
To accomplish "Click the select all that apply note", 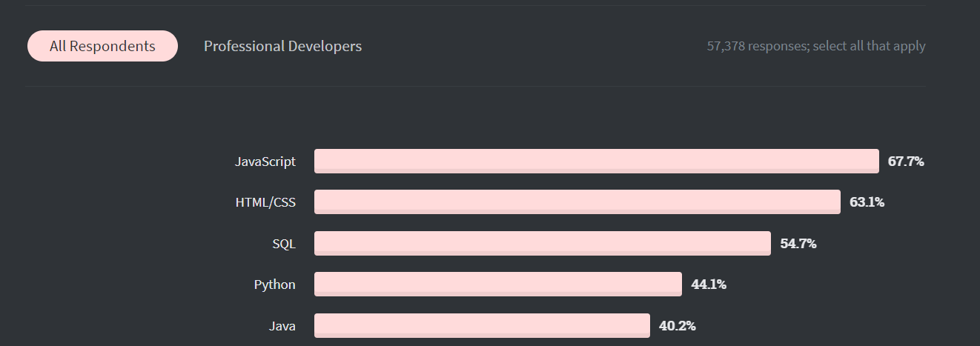I will click(x=869, y=46).
